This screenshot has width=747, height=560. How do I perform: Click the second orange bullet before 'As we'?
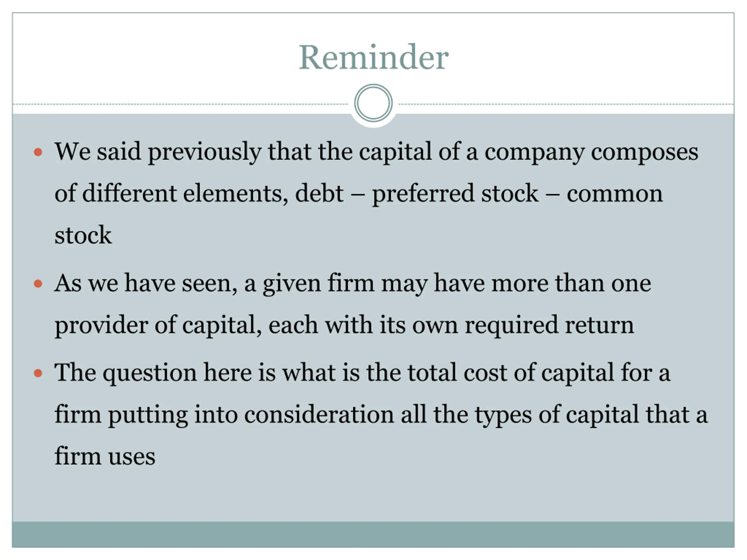(x=38, y=283)
